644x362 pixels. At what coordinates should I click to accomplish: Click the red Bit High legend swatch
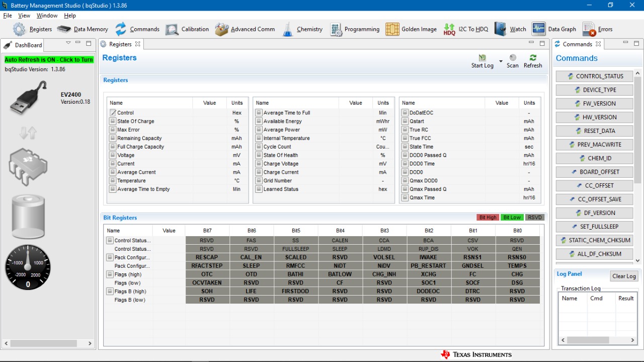click(x=488, y=218)
